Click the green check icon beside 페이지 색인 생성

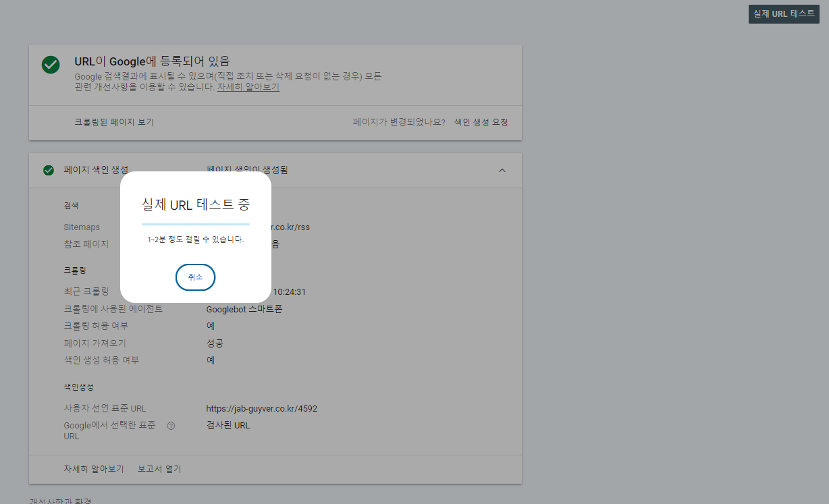49,170
